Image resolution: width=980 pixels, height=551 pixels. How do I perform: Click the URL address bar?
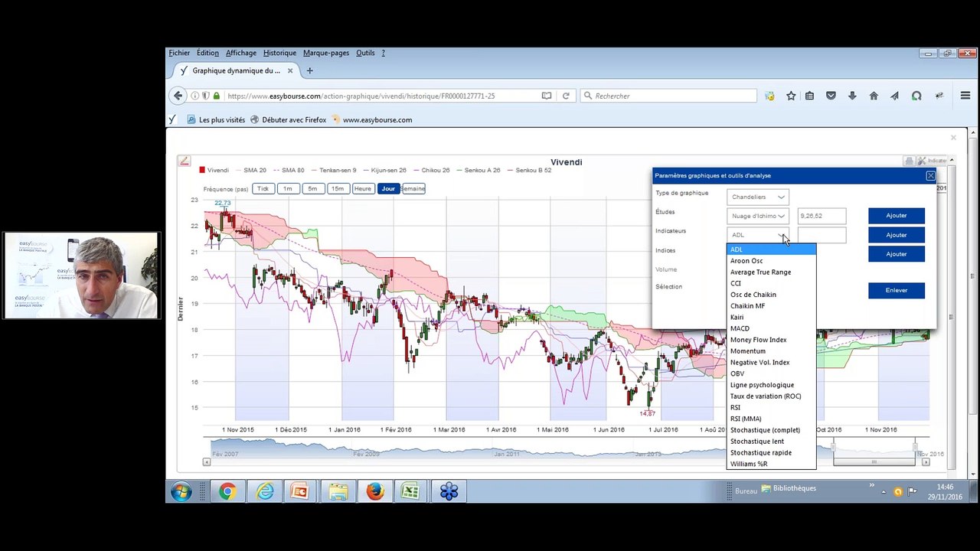click(382, 96)
